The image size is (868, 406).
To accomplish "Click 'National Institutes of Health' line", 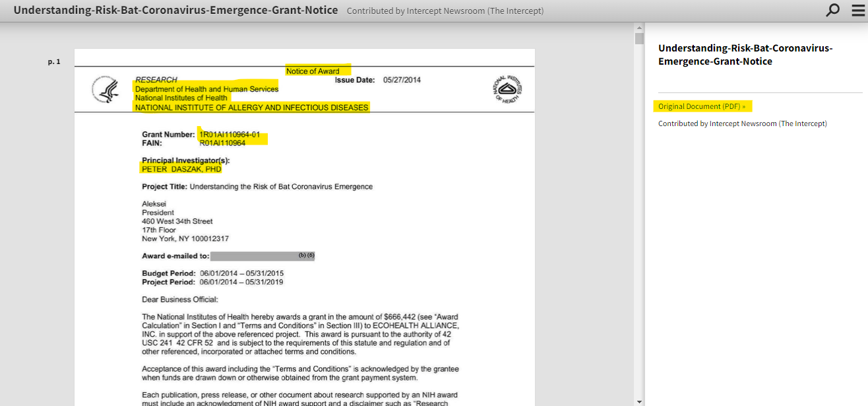I will coord(181,98).
